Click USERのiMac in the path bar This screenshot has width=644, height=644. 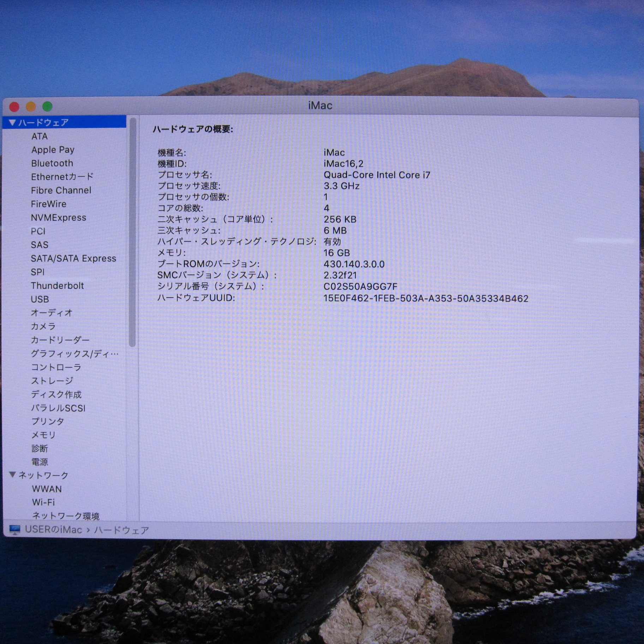coord(53,530)
